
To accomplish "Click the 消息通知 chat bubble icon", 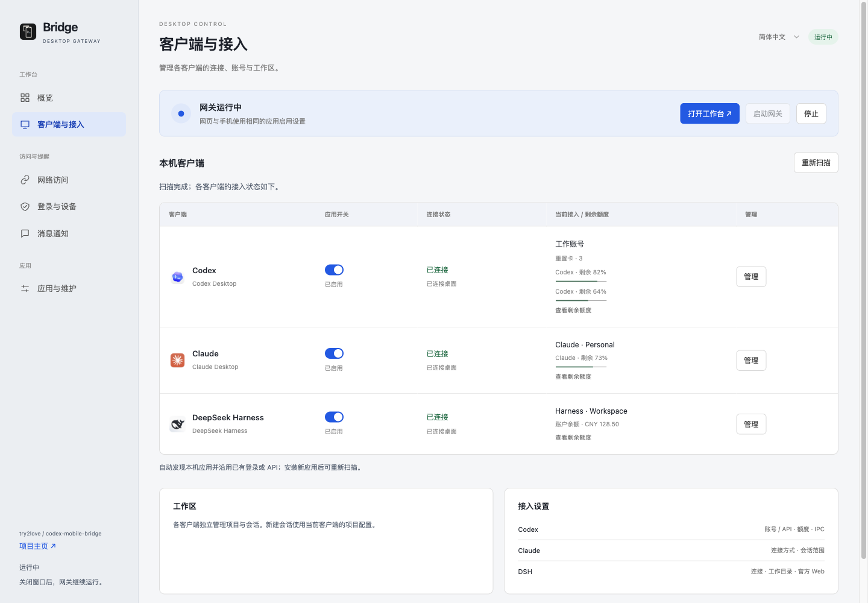I will [25, 233].
